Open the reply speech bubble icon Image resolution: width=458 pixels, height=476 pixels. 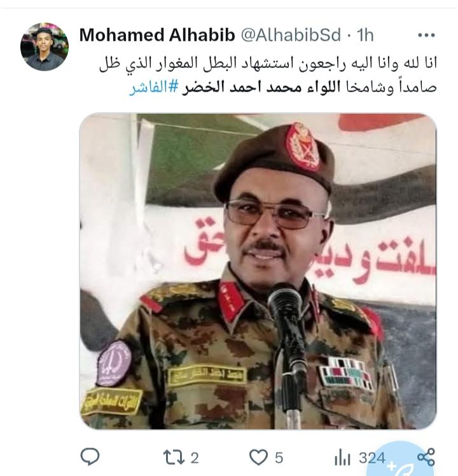click(90, 456)
